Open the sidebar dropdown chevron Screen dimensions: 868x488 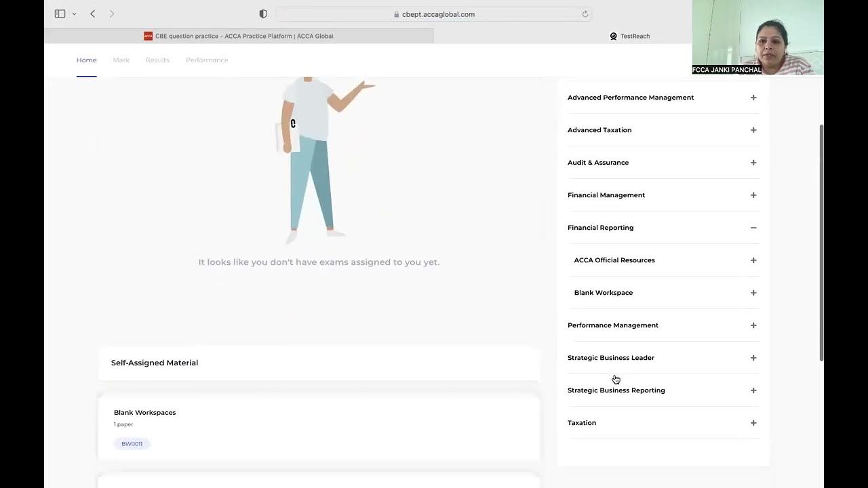[74, 14]
